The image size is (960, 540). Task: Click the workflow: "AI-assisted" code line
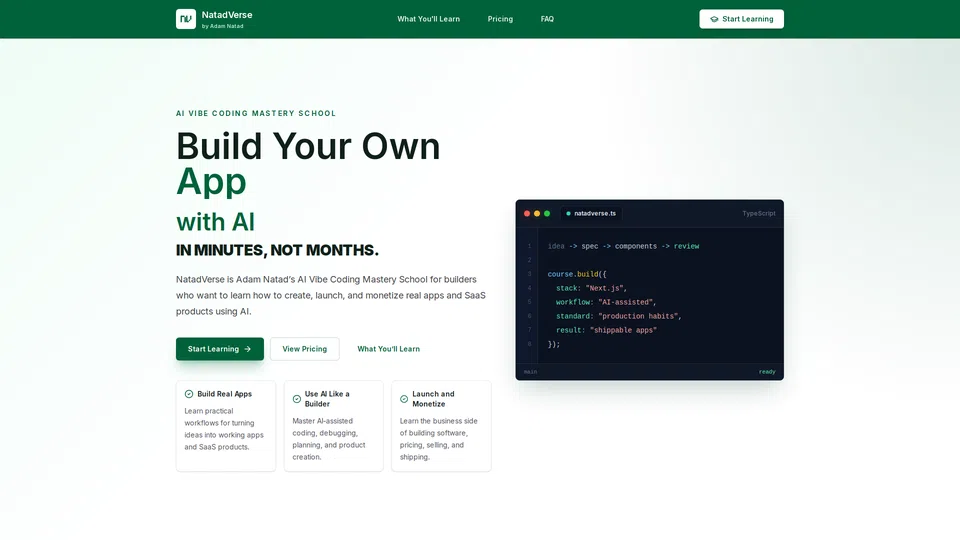(606, 302)
